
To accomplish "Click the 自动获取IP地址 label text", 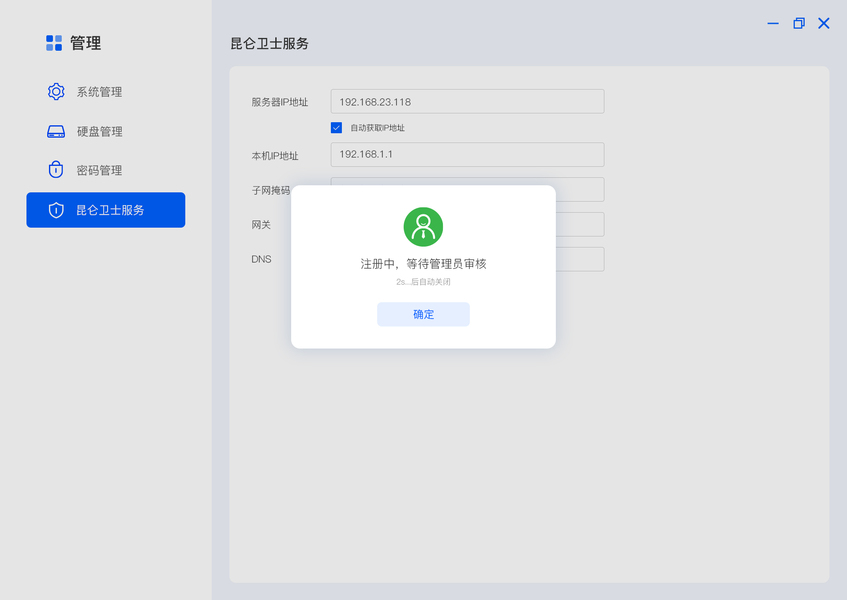I will click(x=378, y=128).
